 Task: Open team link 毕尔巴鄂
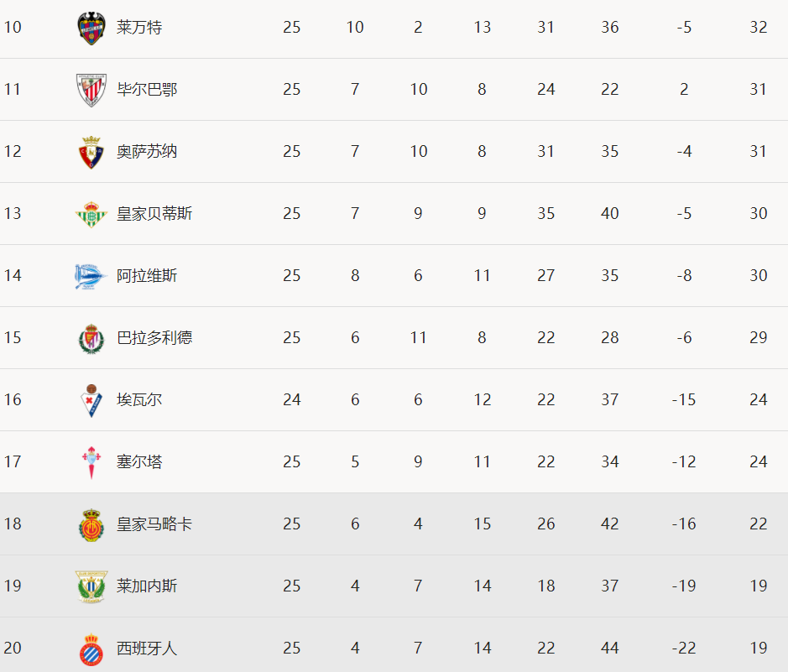pos(147,90)
